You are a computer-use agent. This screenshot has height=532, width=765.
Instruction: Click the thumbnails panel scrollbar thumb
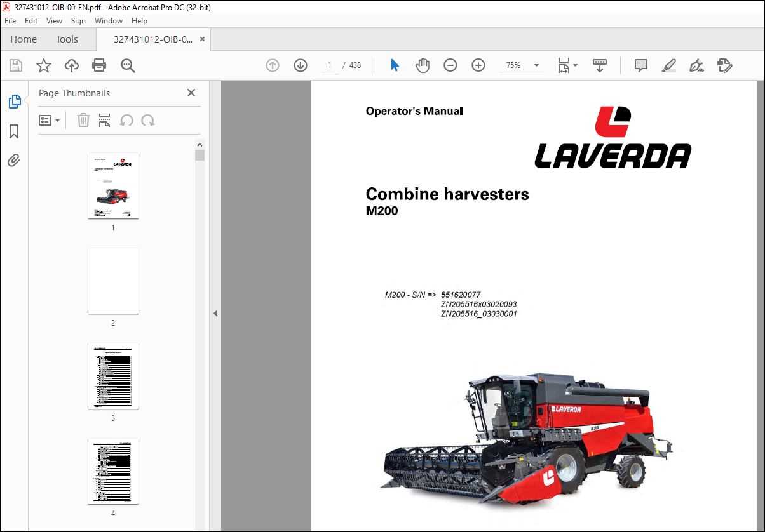point(200,156)
